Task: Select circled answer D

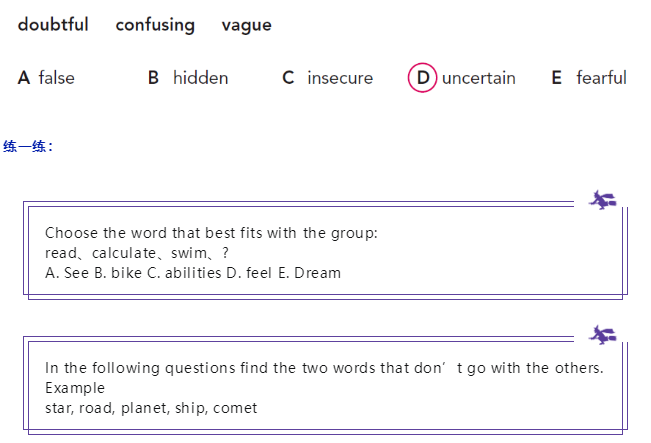Action: click(x=422, y=78)
